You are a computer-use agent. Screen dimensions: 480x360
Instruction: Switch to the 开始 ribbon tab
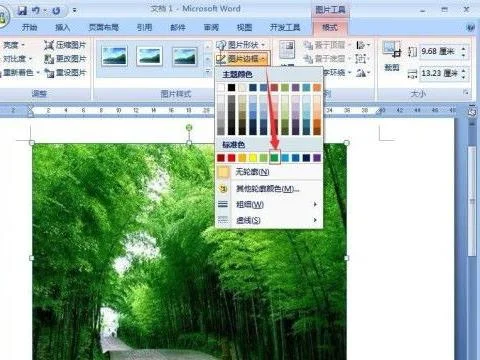tap(29, 27)
